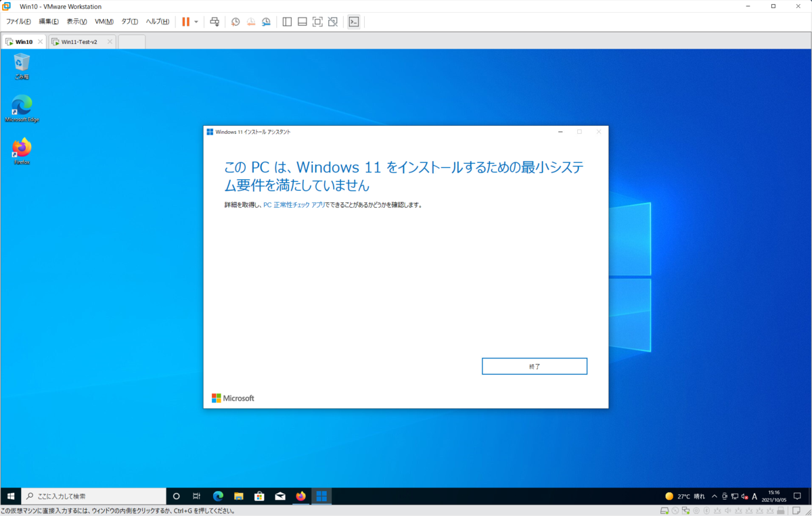Screen dimensions: 812x516
Task: Click the ここに入力して検索 search box
Action: pyautogui.click(x=94, y=496)
